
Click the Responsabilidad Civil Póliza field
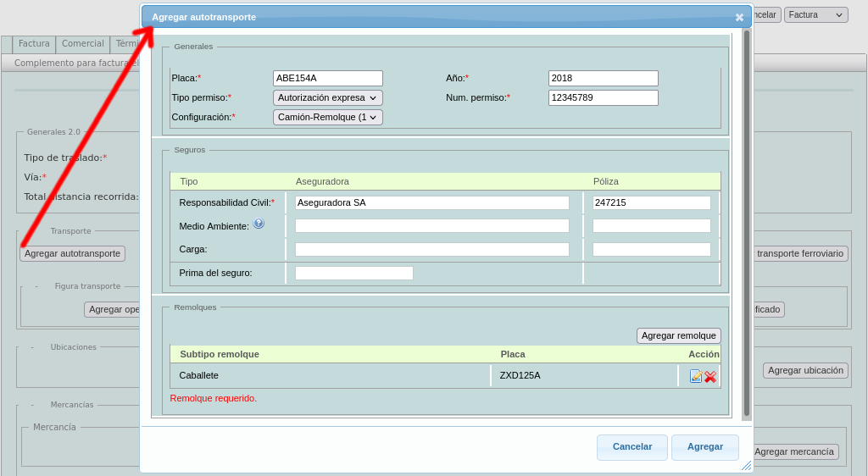651,203
